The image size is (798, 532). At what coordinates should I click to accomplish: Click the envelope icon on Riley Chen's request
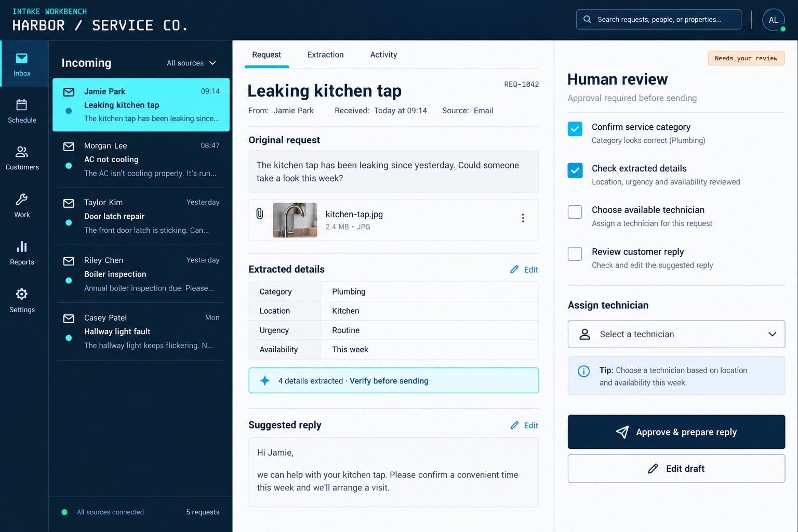(69, 261)
